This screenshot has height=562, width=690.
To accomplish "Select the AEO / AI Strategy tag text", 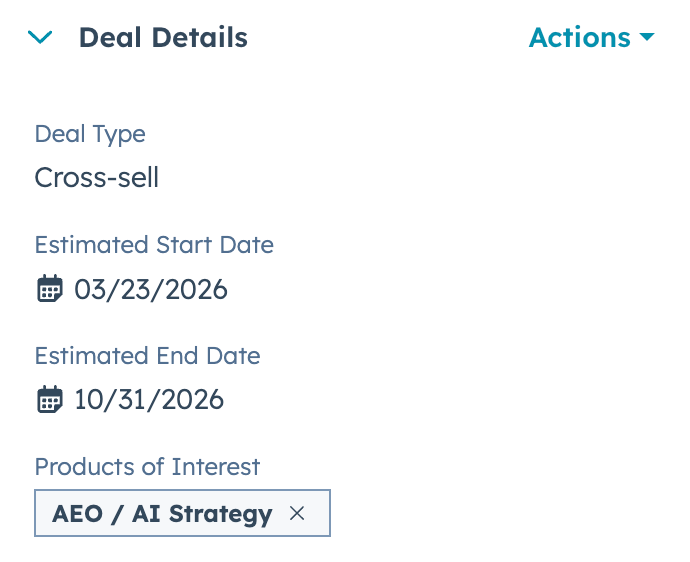I will tap(162, 514).
